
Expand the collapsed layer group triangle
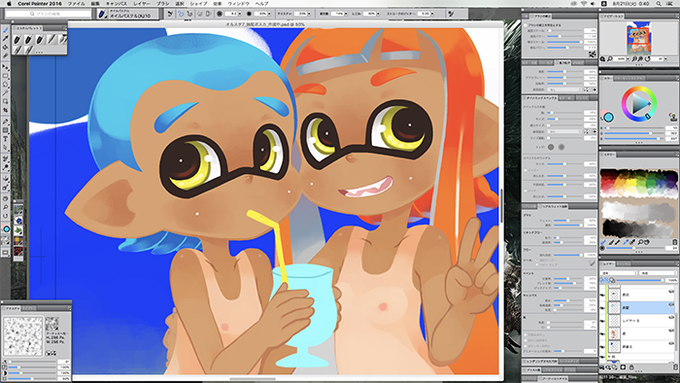coord(609,356)
